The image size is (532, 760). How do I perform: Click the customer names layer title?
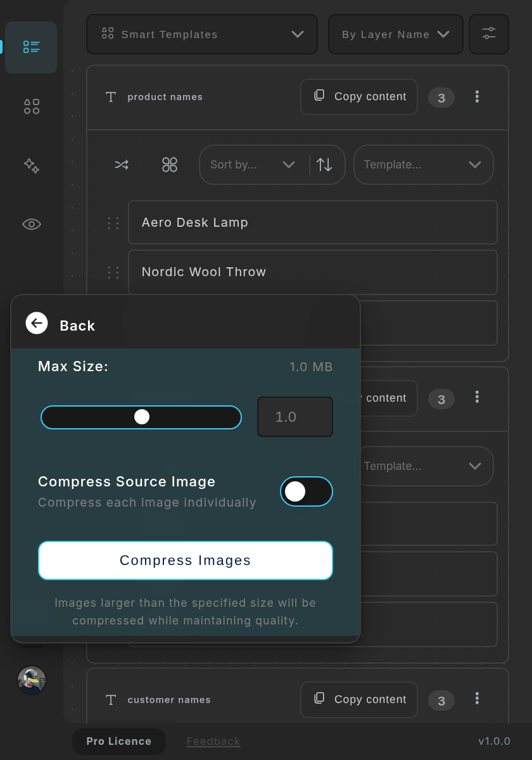tap(169, 700)
